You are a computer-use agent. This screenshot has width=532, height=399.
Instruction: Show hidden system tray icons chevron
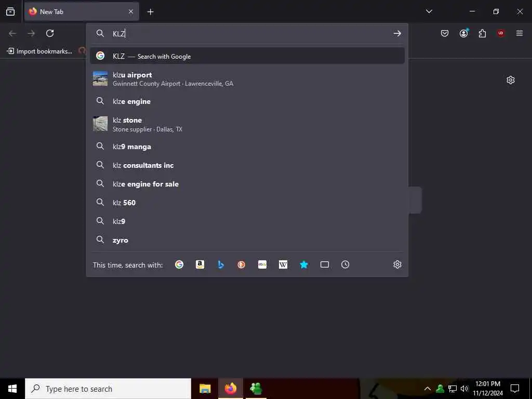(428, 389)
